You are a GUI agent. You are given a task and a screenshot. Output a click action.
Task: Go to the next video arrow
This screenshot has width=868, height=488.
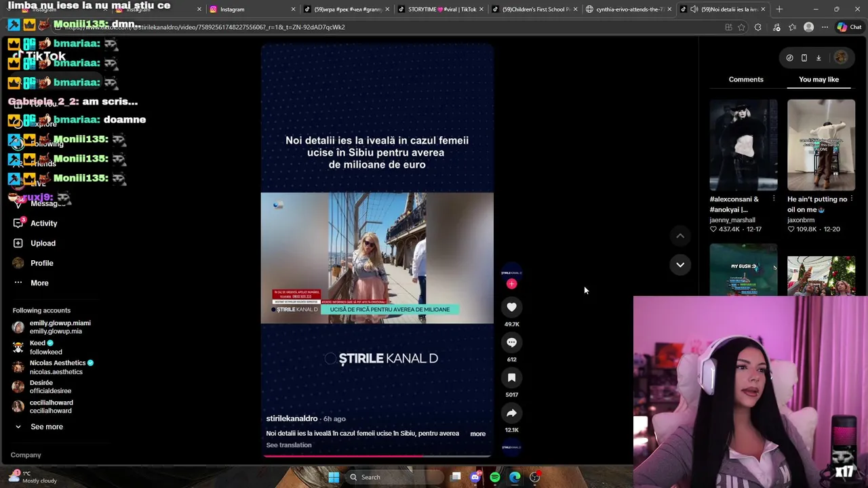(x=680, y=264)
